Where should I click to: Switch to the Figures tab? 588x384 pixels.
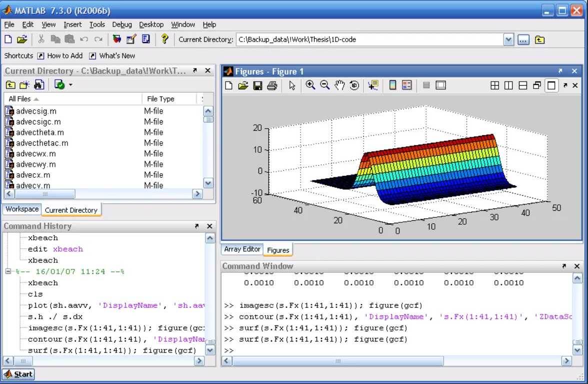pos(278,250)
